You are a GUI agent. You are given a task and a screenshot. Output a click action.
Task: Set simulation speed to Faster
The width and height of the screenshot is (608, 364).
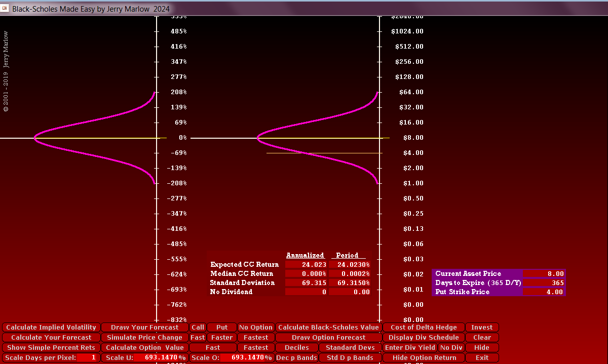click(222, 338)
